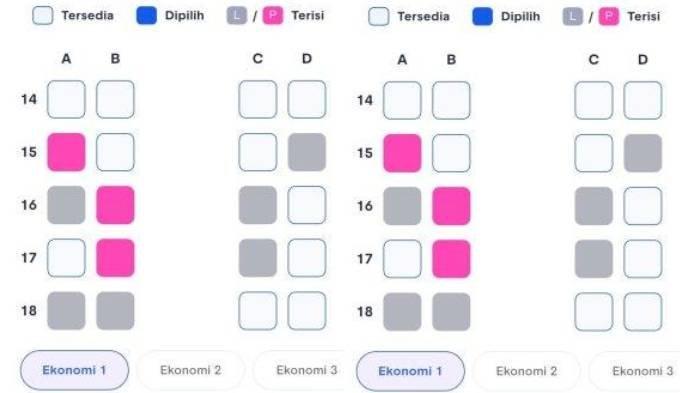Select seat 14D in left seat map
The height and width of the screenshot is (393, 700).
(307, 99)
